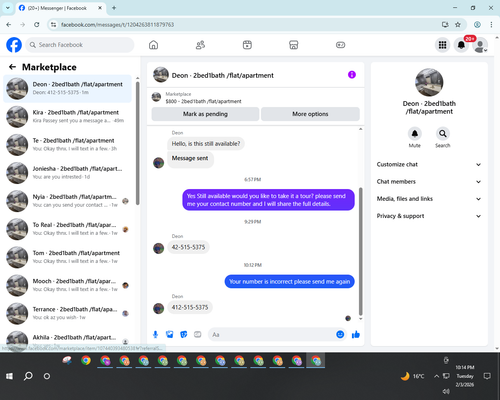Open Terrance conversation in list
This screenshot has width=500, height=400.
(x=68, y=313)
